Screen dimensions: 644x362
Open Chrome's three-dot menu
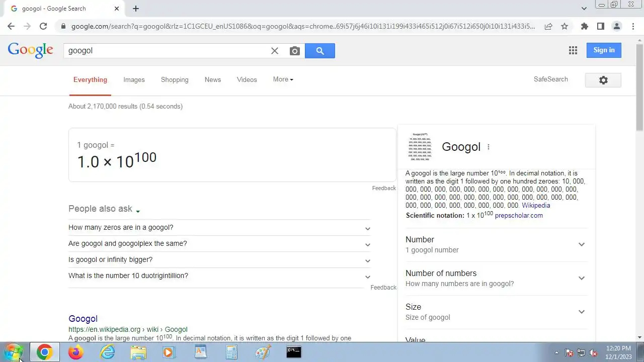pyautogui.click(x=633, y=26)
